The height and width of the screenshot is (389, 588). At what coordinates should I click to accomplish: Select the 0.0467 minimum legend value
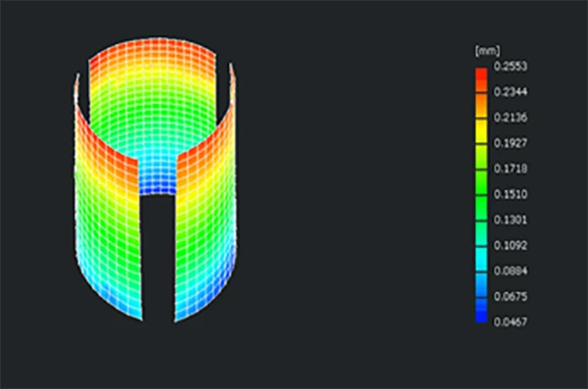pyautogui.click(x=511, y=321)
